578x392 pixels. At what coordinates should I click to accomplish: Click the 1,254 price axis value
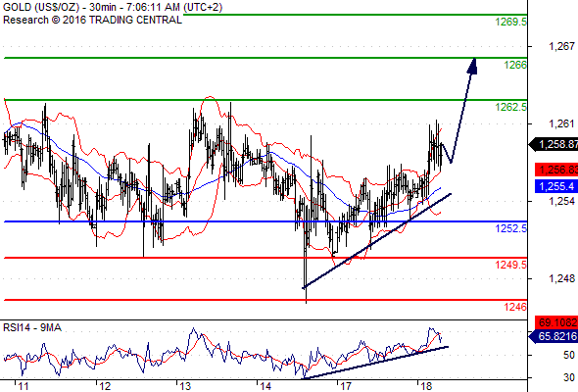tap(561, 201)
